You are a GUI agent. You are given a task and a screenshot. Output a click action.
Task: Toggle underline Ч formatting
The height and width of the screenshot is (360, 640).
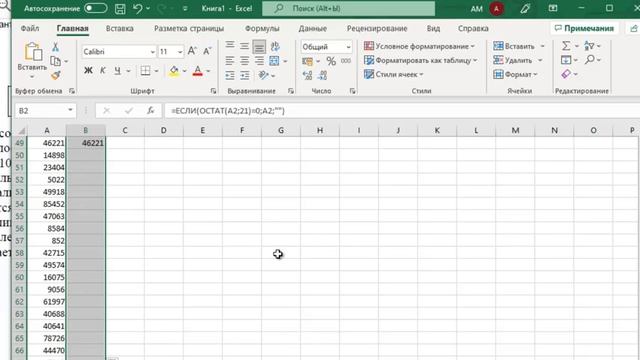click(x=118, y=71)
